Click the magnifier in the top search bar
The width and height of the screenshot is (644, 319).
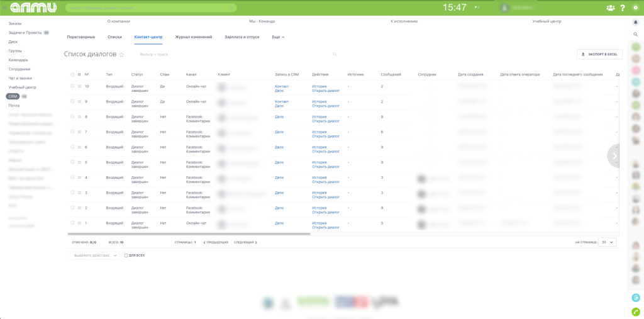click(x=231, y=8)
